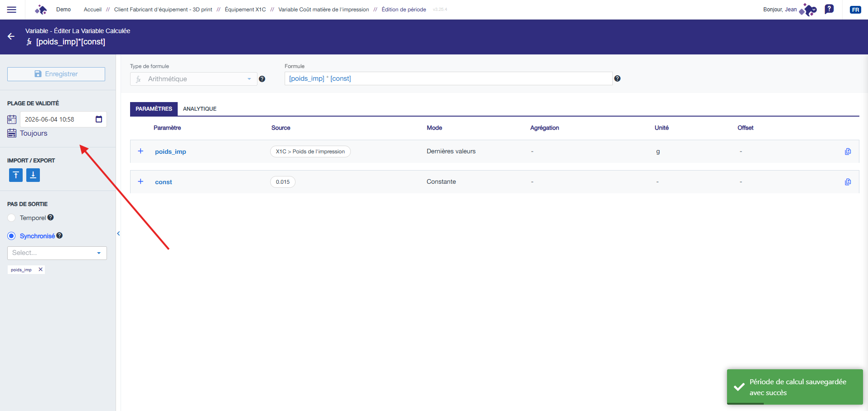Open the Select... dropdown under Synchronisé
The height and width of the screenshot is (411, 868).
pyautogui.click(x=57, y=253)
